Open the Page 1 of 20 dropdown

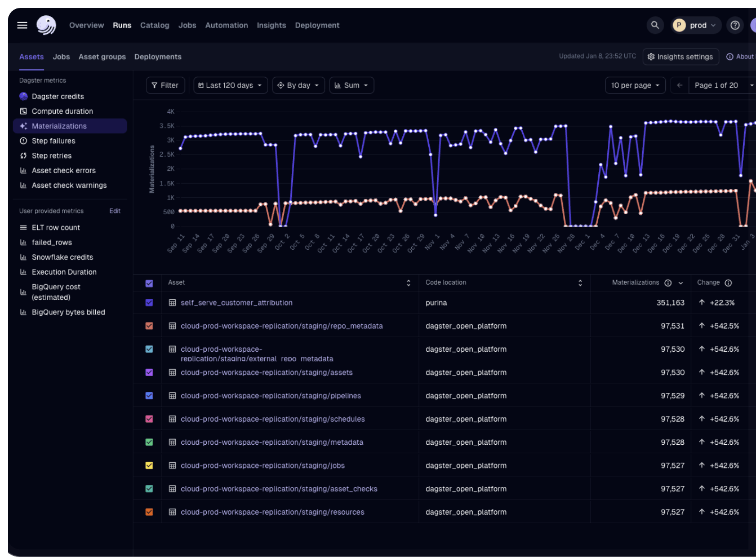(722, 85)
